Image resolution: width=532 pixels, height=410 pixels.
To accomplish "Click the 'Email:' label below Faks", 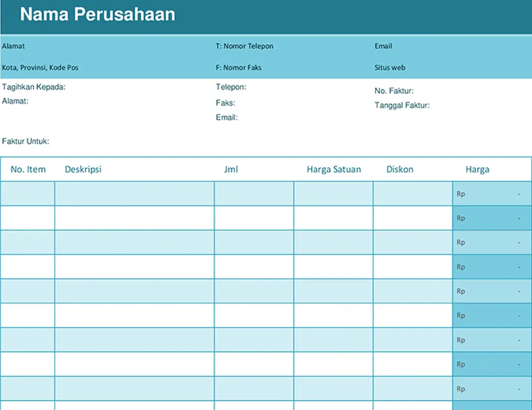I will coord(227,117).
